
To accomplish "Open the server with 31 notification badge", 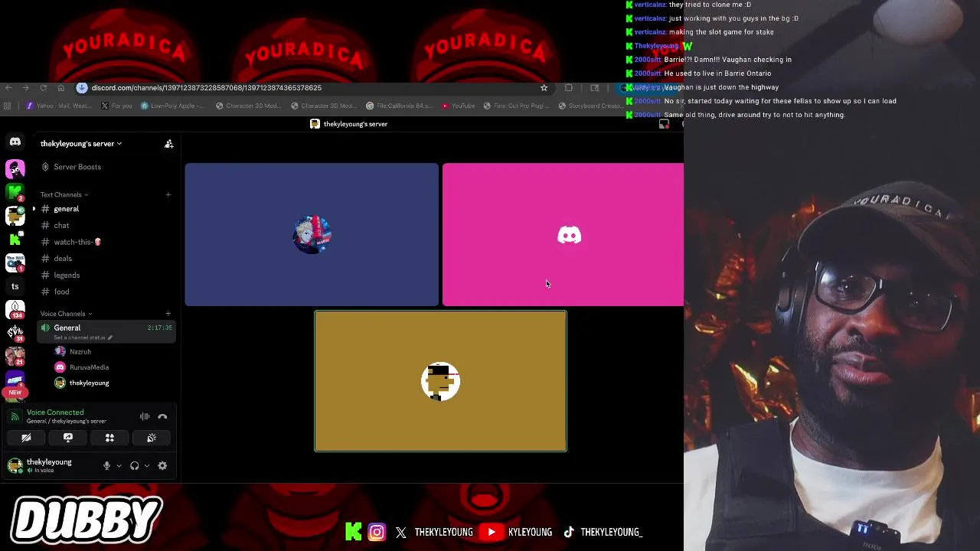I will tap(15, 334).
